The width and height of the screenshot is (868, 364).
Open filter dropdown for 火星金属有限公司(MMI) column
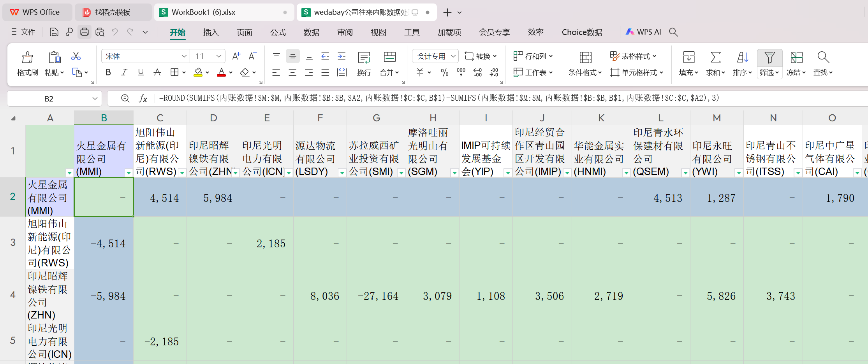129,173
